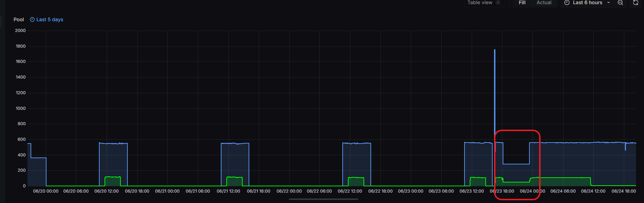Screen dimensions: 644x203
Task: Click the 06/21 12:00 time axis label
Action: point(228,191)
